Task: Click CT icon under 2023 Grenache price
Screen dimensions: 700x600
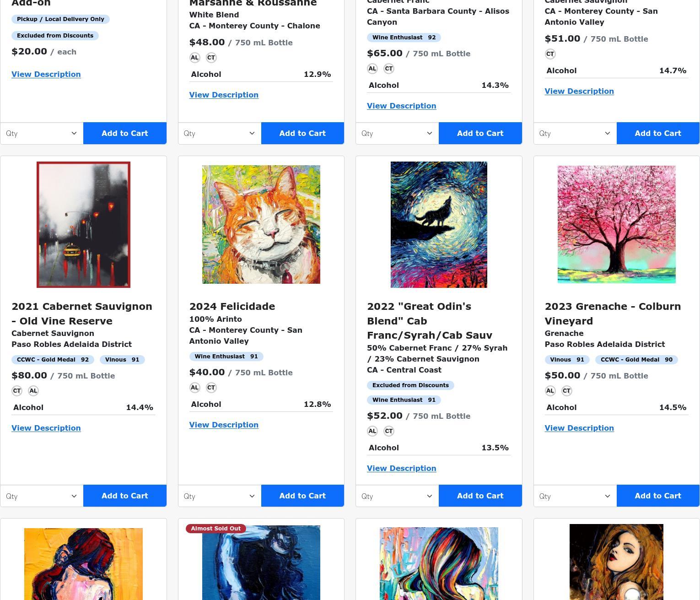Action: click(567, 391)
